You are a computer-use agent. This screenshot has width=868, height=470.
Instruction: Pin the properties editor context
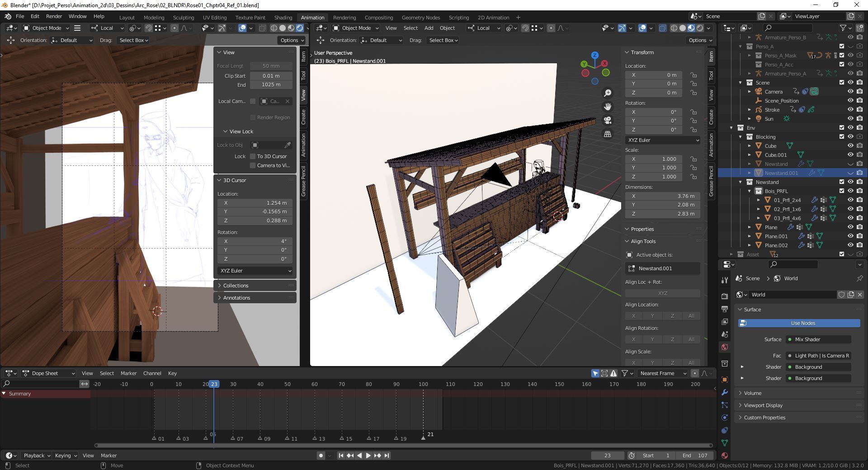point(859,278)
